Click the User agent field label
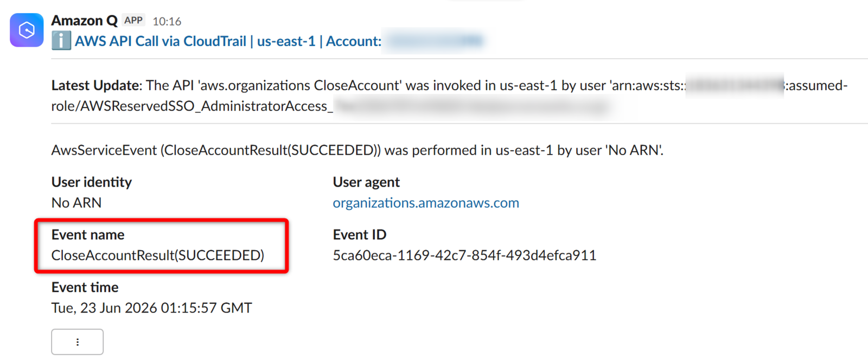Image resolution: width=868 pixels, height=363 pixels. 366,182
